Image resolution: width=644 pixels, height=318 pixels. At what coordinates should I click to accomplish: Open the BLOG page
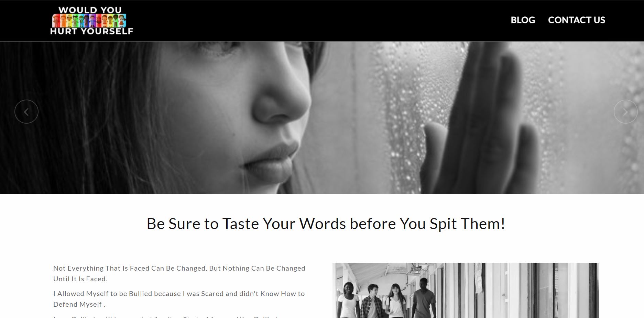pos(523,20)
